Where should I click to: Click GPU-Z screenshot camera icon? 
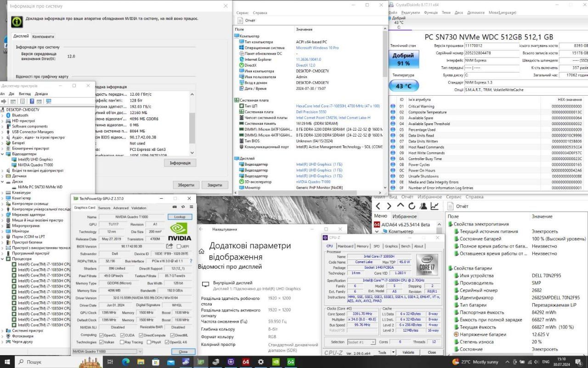click(x=175, y=207)
